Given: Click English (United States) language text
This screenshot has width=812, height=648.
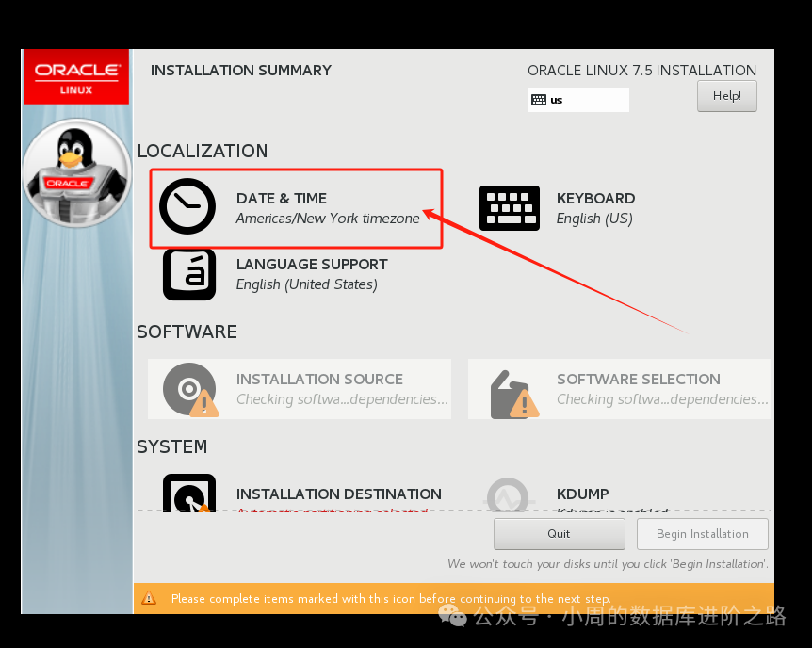Looking at the screenshot, I should point(306,284).
